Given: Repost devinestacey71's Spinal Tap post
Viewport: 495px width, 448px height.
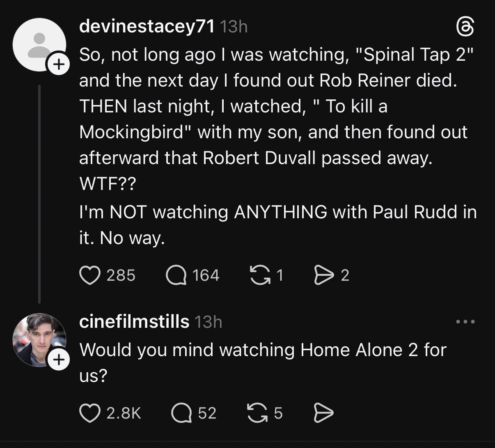Looking at the screenshot, I should (x=260, y=275).
